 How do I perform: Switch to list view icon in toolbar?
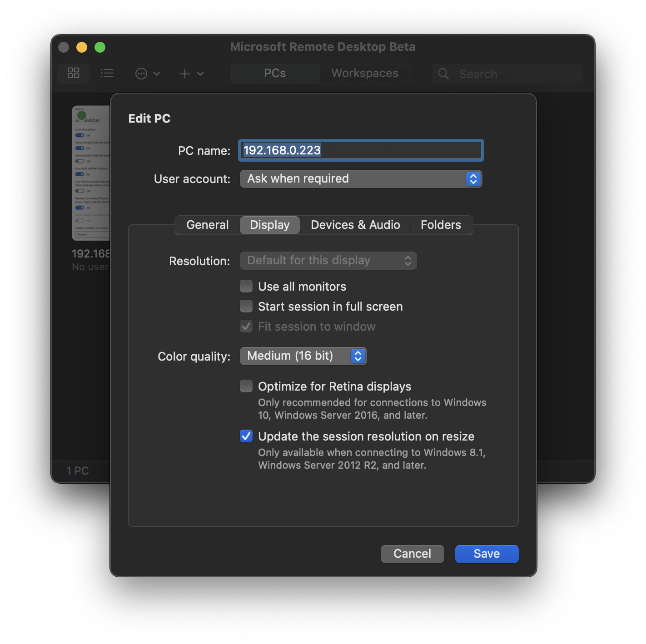107,73
